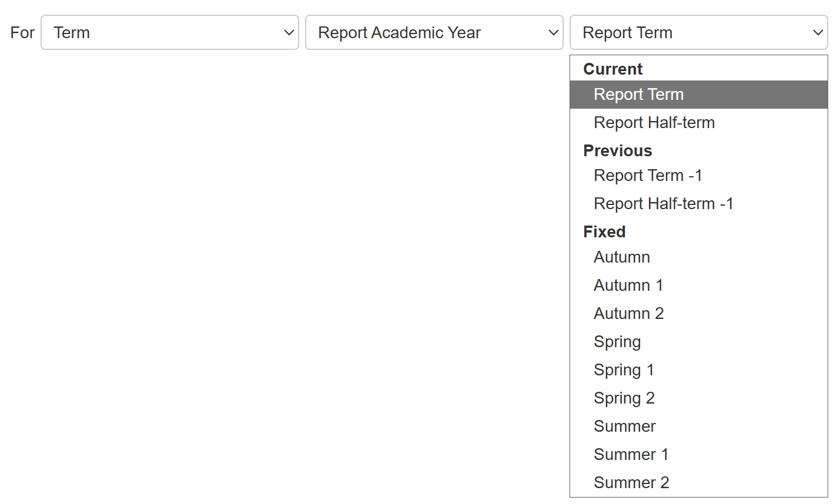Select Autumn from the Fixed group

click(622, 257)
